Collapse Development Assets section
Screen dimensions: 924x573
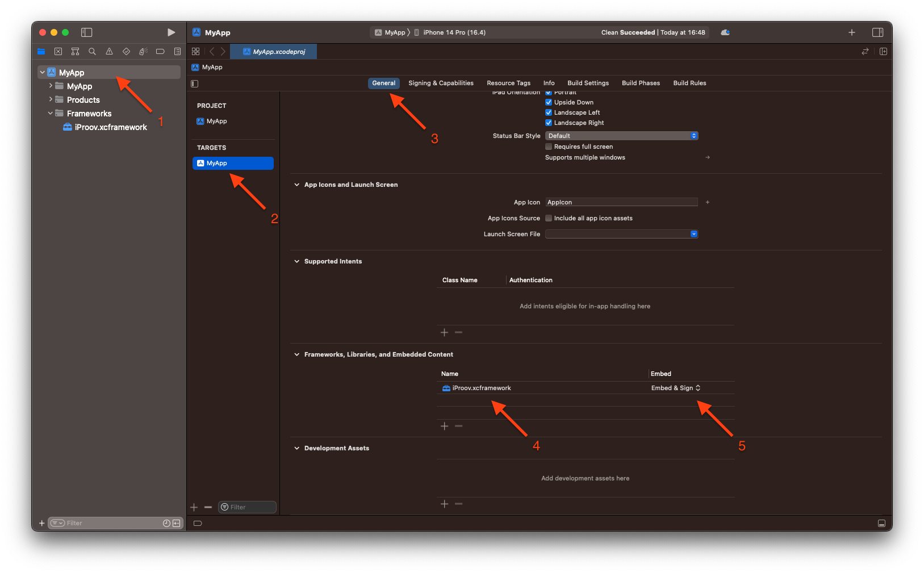coord(296,448)
